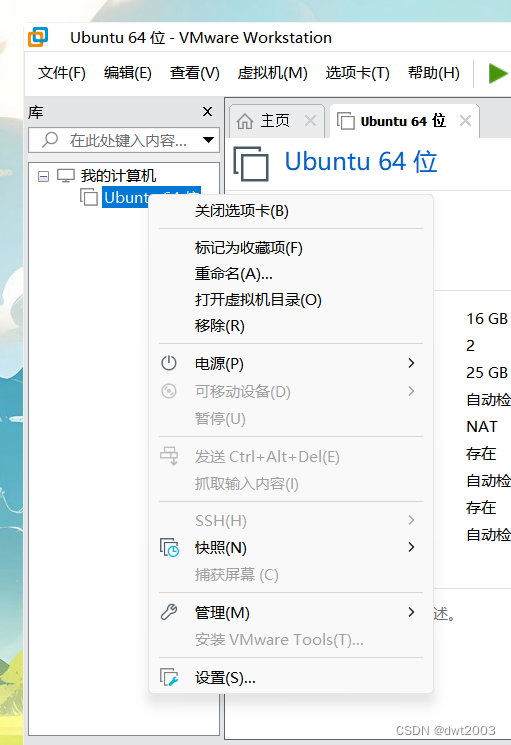The height and width of the screenshot is (745, 511).
Task: Click the large Ubuntu 64 位 VM icon
Action: pyautogui.click(x=251, y=164)
